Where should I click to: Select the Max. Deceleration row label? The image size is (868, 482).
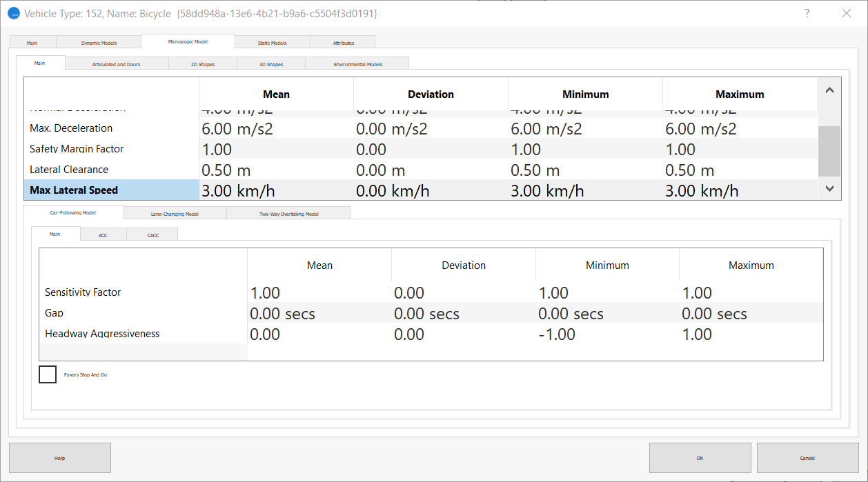point(111,128)
